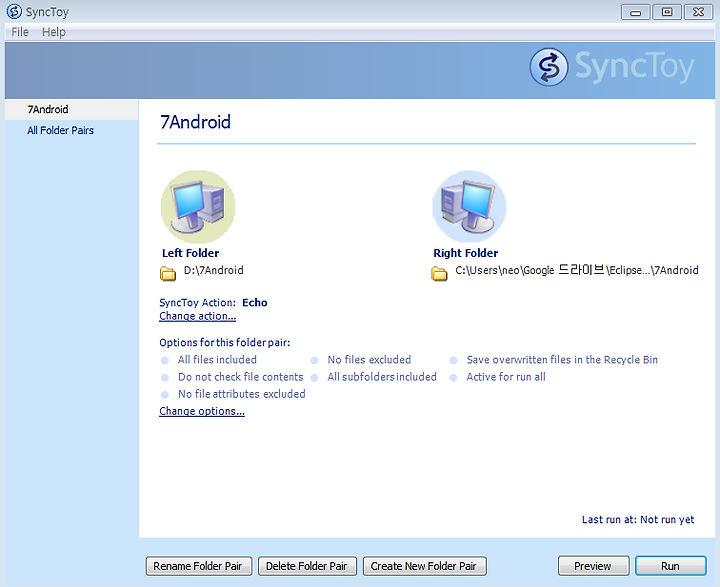This screenshot has width=720, height=587.
Task: Click the 'No file attributes excluded' text
Action: click(x=242, y=394)
